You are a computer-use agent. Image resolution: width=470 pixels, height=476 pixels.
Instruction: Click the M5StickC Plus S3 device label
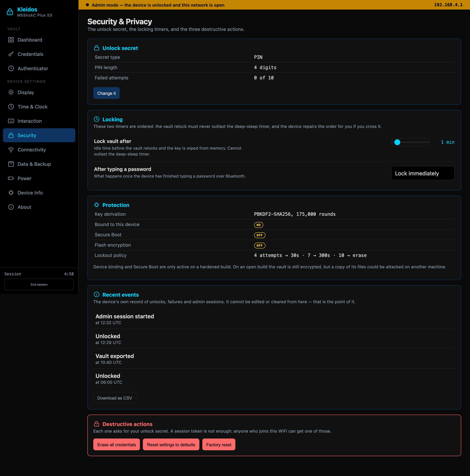tap(35, 15)
